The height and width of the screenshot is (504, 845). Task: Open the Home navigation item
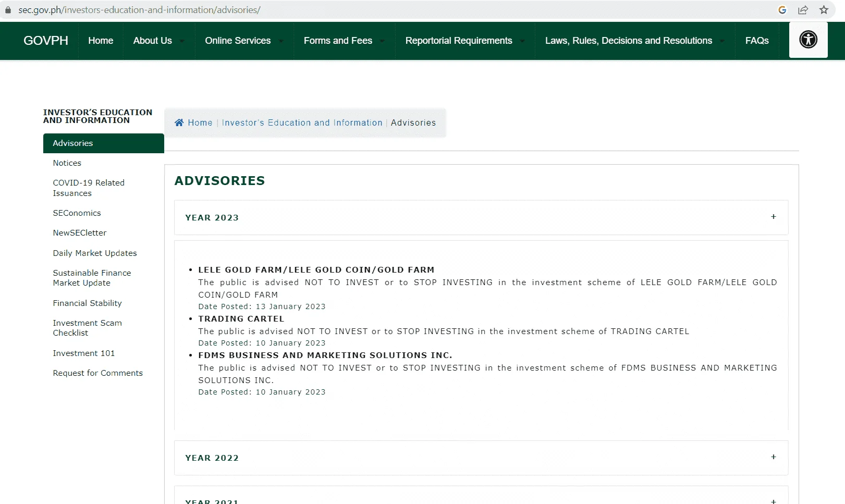pos(101,41)
